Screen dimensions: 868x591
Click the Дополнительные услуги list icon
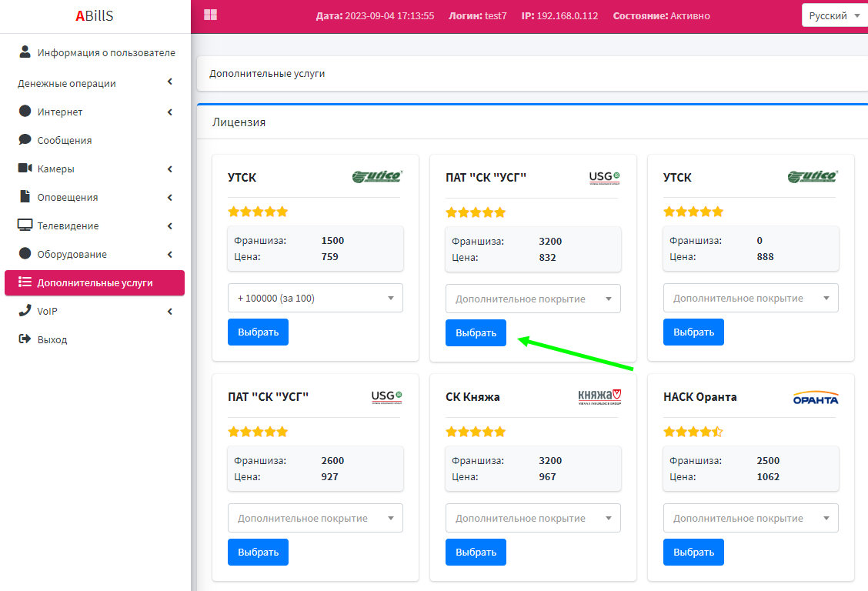[25, 282]
